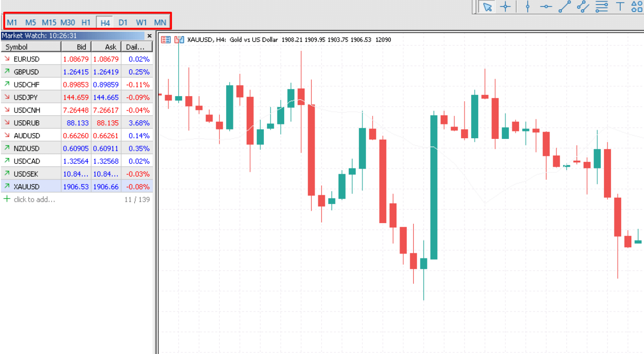Click the USDRUB daily change 3.68%
644x354 pixels.
pyautogui.click(x=139, y=123)
